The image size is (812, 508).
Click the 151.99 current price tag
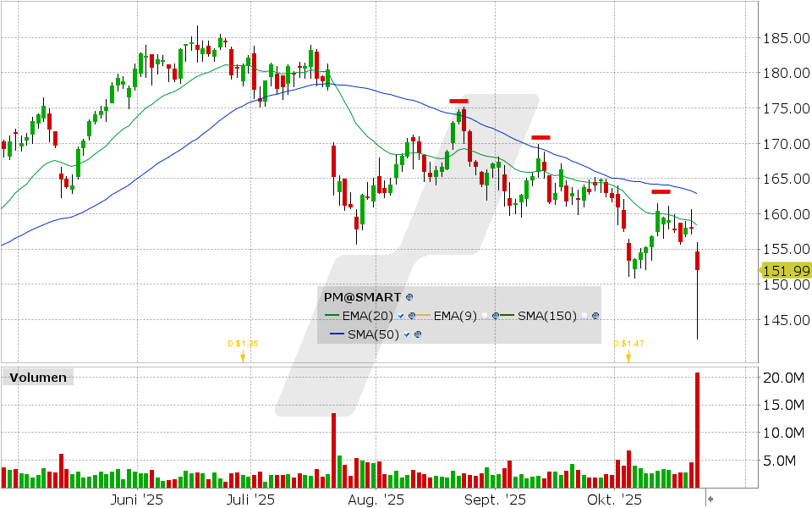click(785, 271)
